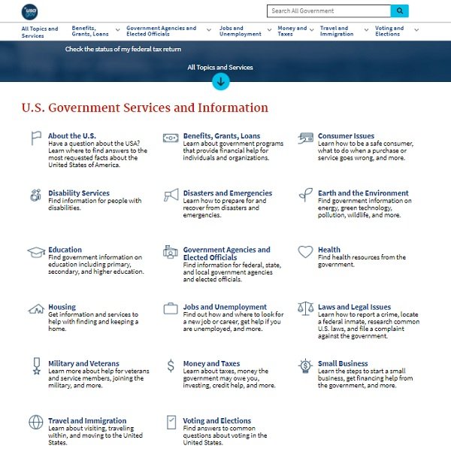Open Government Agencies and Elected Officials heading link
The width and height of the screenshot is (451, 476).
[226, 253]
